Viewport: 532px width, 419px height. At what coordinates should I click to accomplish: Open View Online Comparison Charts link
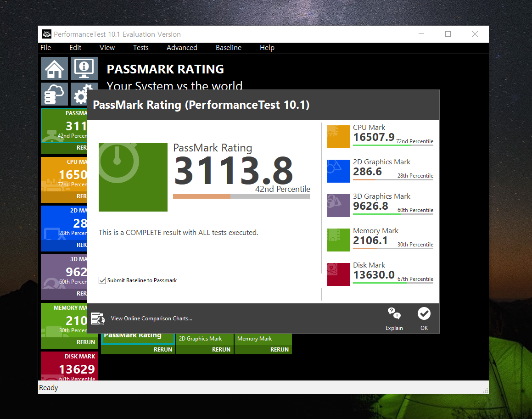click(x=151, y=318)
